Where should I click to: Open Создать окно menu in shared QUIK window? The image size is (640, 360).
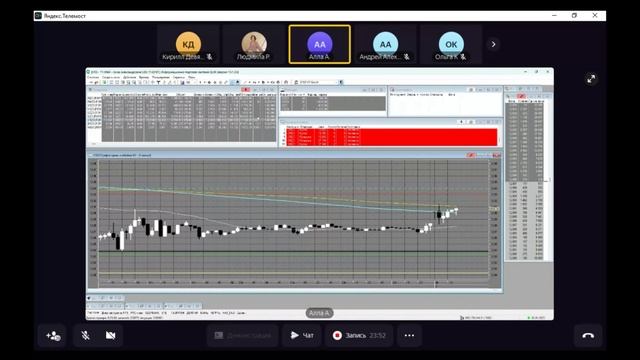pos(111,77)
